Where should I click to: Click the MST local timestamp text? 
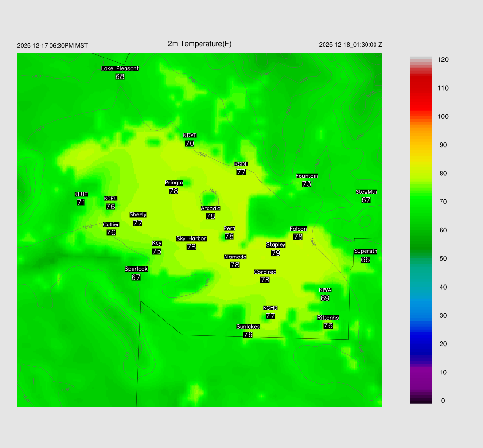[x=52, y=46]
